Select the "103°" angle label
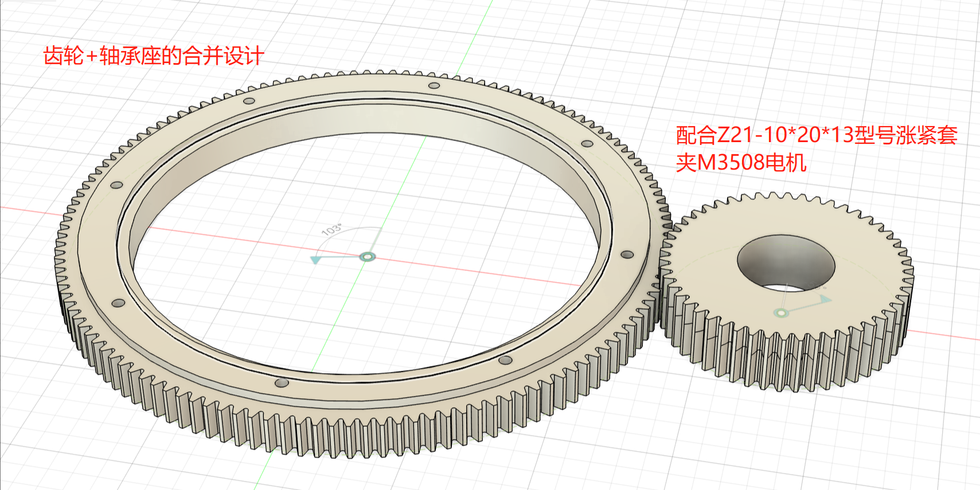This screenshot has height=490, width=980. [331, 230]
